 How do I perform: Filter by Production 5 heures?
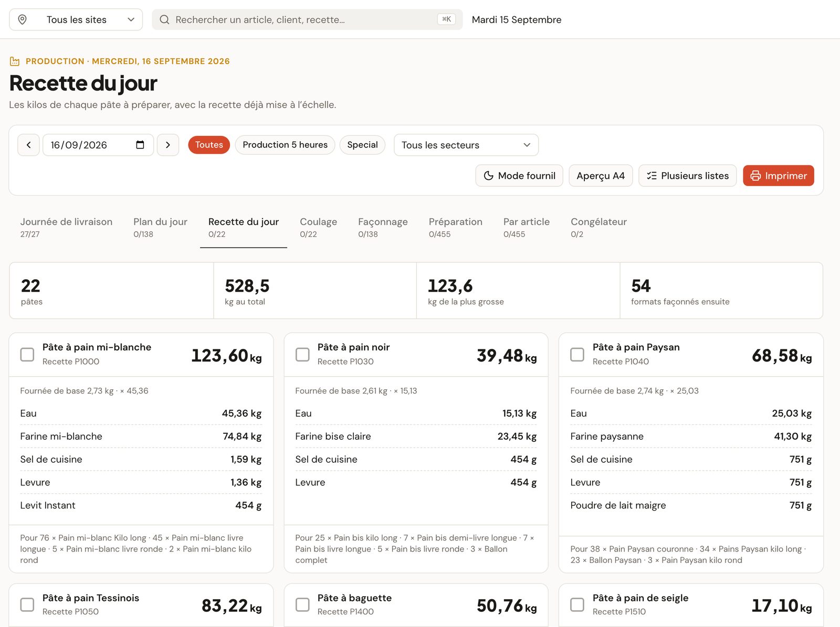click(x=285, y=145)
